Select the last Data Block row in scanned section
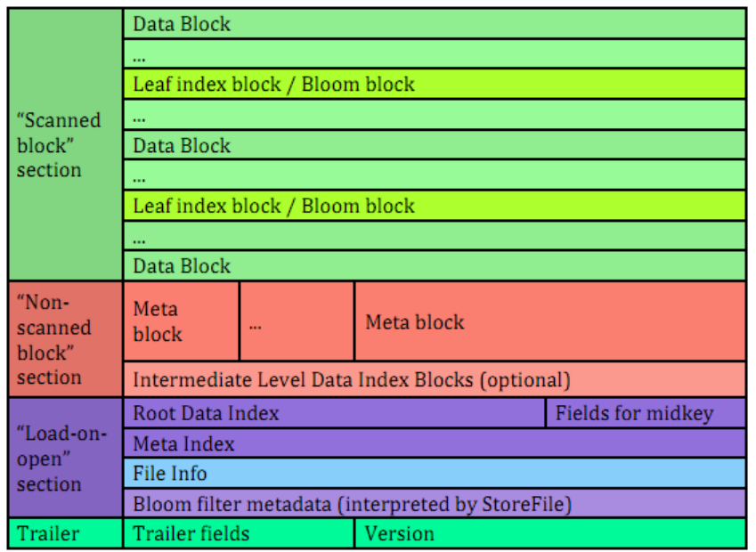The height and width of the screenshot is (552, 756). [x=435, y=265]
